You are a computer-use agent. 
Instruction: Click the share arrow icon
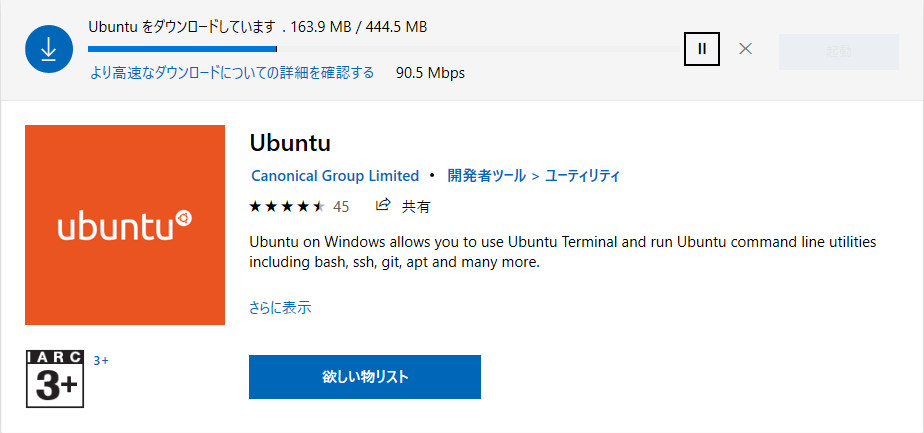pyautogui.click(x=383, y=205)
